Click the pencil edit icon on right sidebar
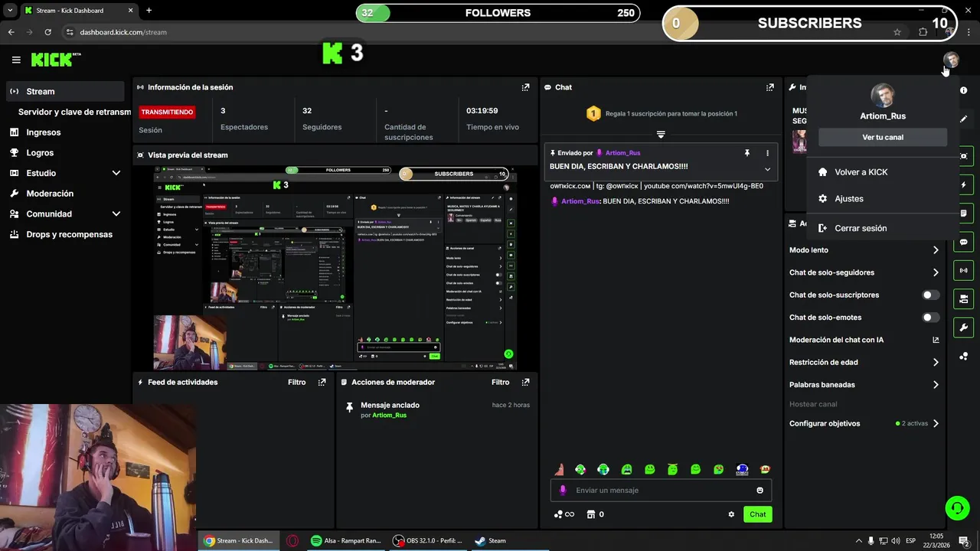The image size is (980, 551). [963, 119]
